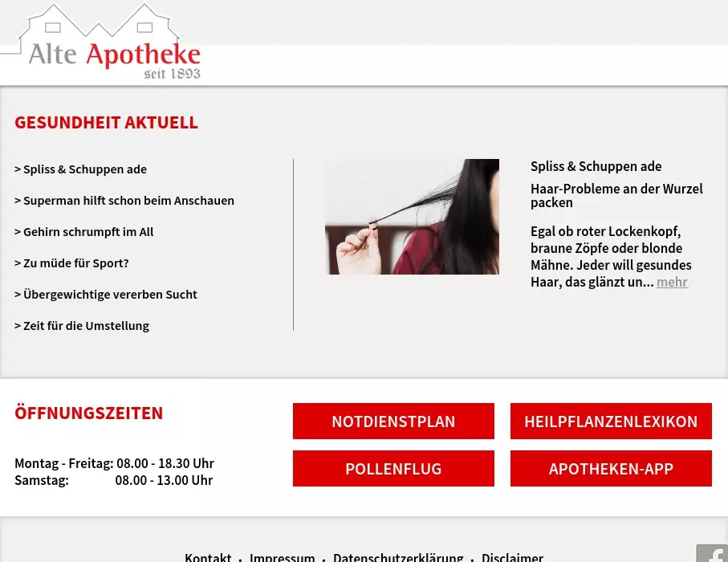Click the Spliss & Schuppen ade teaser title
This screenshot has height=562, width=728.
(x=596, y=166)
